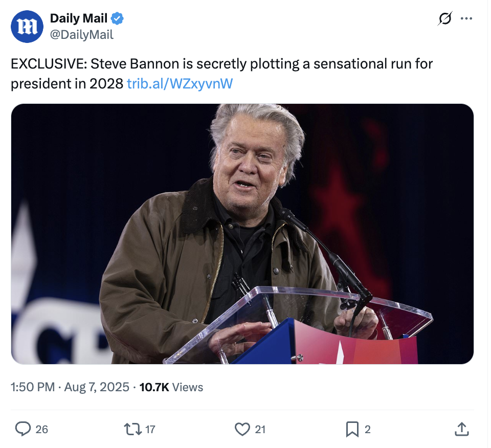The height and width of the screenshot is (448, 491).
Task: Click the 1:50 PM · Aug 7, 2025 timestamp
Action: pyautogui.click(x=70, y=387)
